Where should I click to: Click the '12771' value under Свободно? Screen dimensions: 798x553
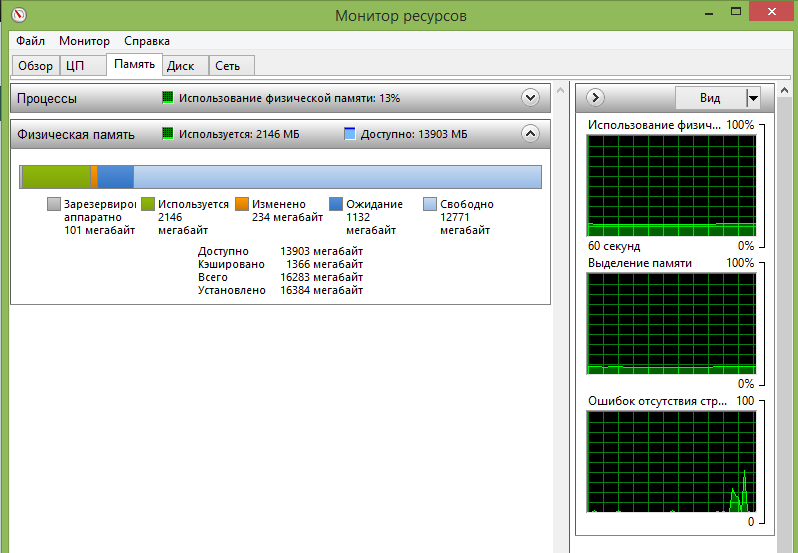pos(454,217)
